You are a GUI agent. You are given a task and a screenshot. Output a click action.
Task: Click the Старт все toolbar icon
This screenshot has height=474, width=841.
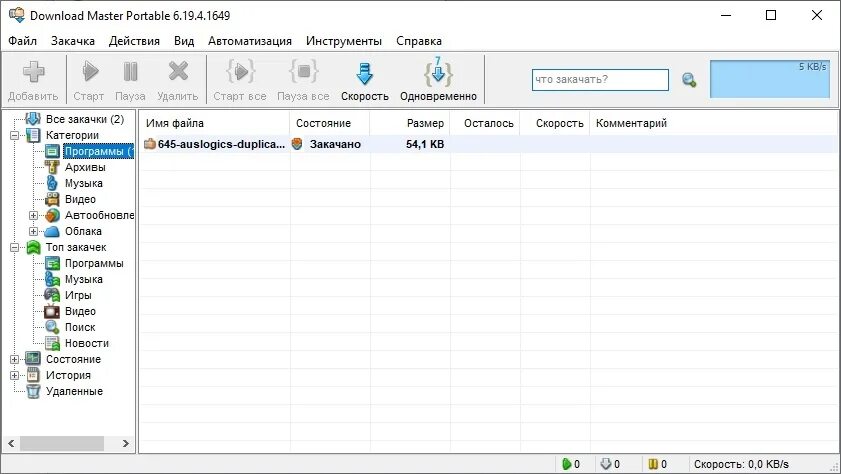click(x=240, y=71)
